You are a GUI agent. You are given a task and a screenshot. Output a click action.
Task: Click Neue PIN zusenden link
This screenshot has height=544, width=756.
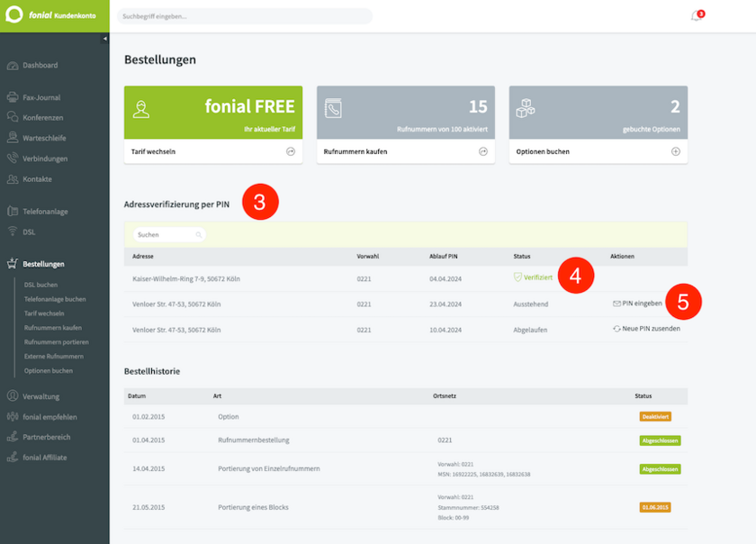coord(652,329)
